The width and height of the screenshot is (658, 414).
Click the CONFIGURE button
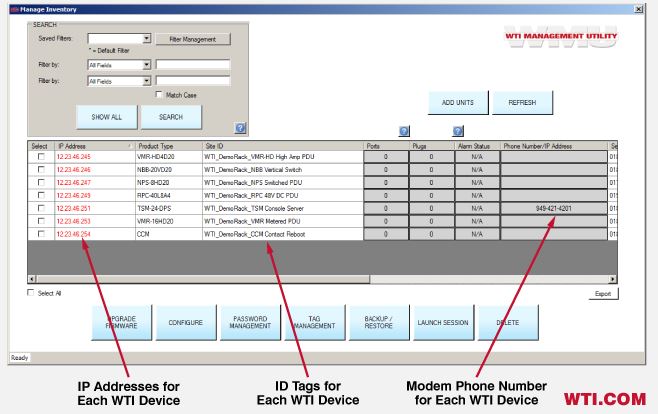point(186,322)
